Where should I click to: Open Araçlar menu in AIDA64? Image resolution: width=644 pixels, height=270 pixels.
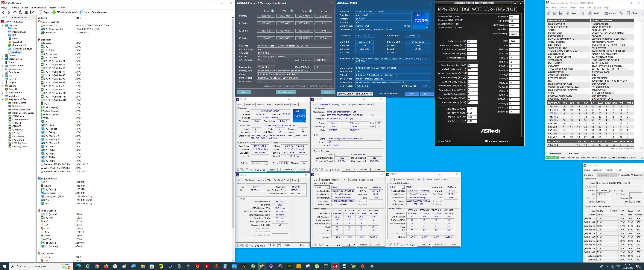tap(52, 8)
